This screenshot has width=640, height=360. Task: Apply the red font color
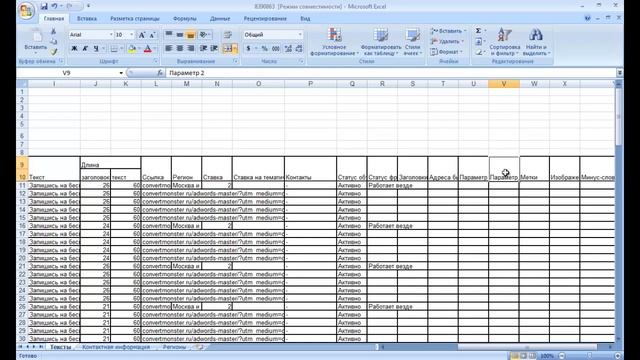148,49
